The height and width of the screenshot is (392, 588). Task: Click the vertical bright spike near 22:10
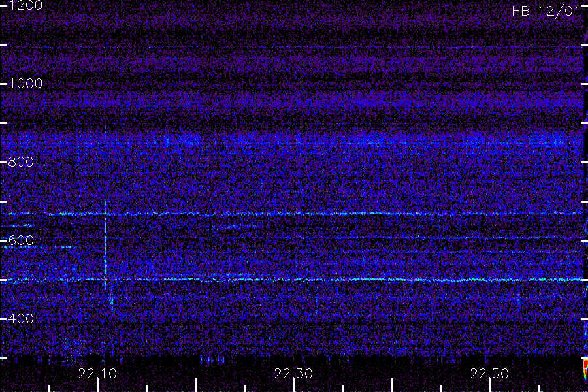click(x=105, y=244)
